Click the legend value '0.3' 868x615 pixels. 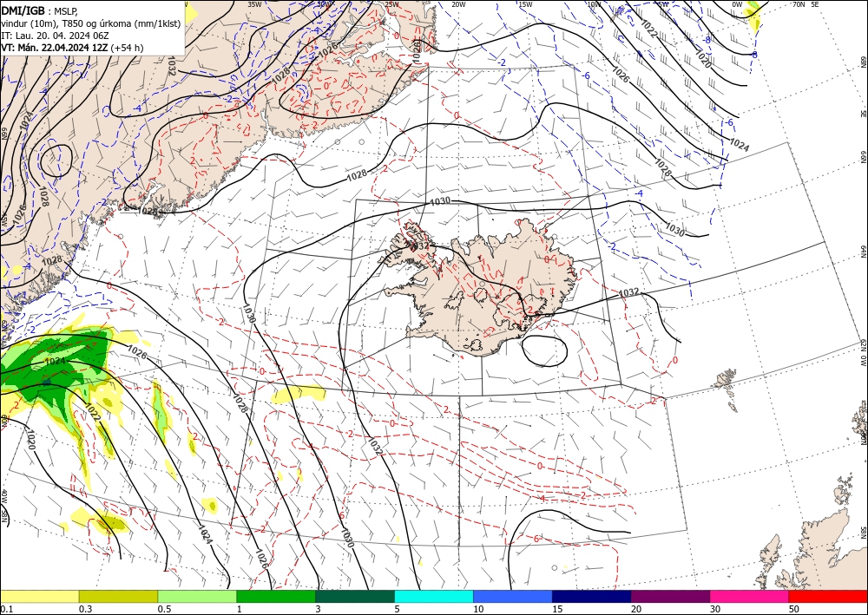pos(85,609)
